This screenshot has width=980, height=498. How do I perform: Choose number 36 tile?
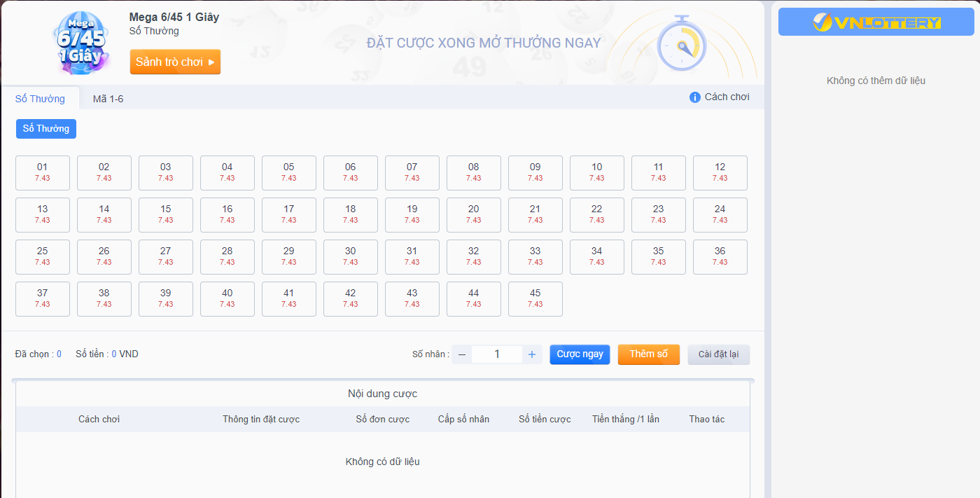[x=720, y=256]
